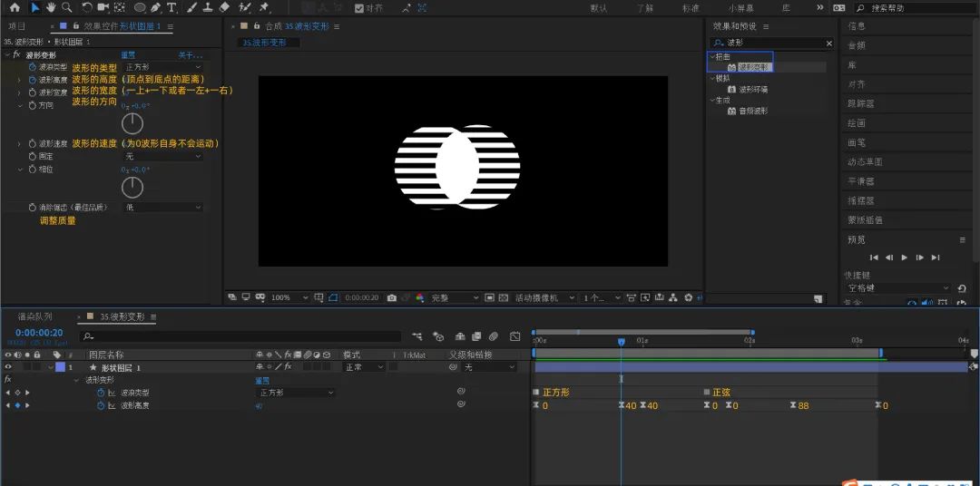The height and width of the screenshot is (486, 980).
Task: Take a snapshot with the camera icon
Action: [392, 298]
